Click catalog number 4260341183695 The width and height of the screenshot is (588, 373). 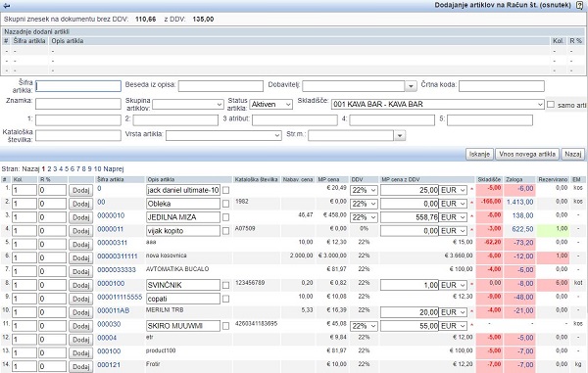256,323
